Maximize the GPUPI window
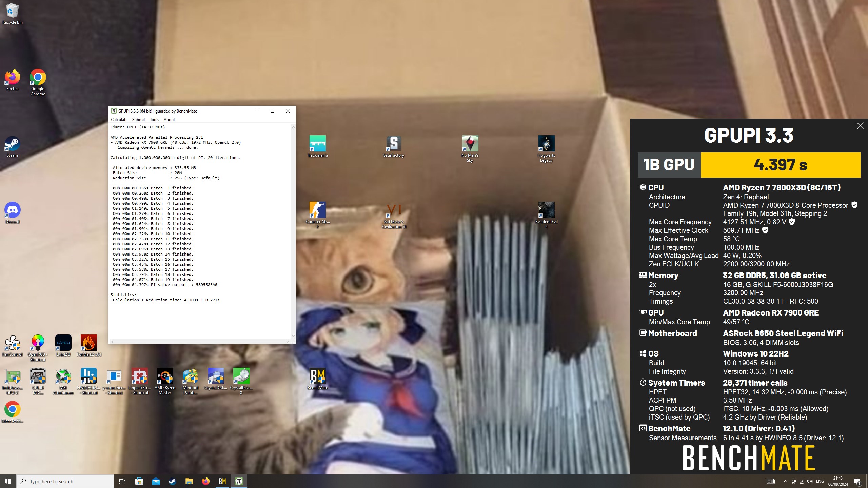The width and height of the screenshot is (868, 488). coord(272,111)
